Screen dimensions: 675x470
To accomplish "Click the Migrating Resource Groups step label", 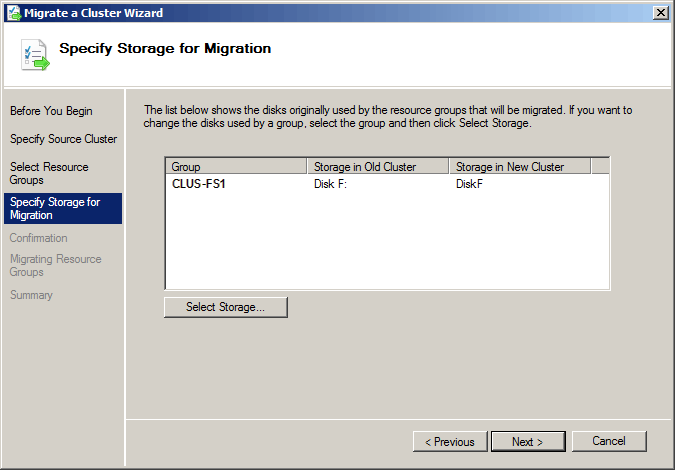I will [56, 266].
